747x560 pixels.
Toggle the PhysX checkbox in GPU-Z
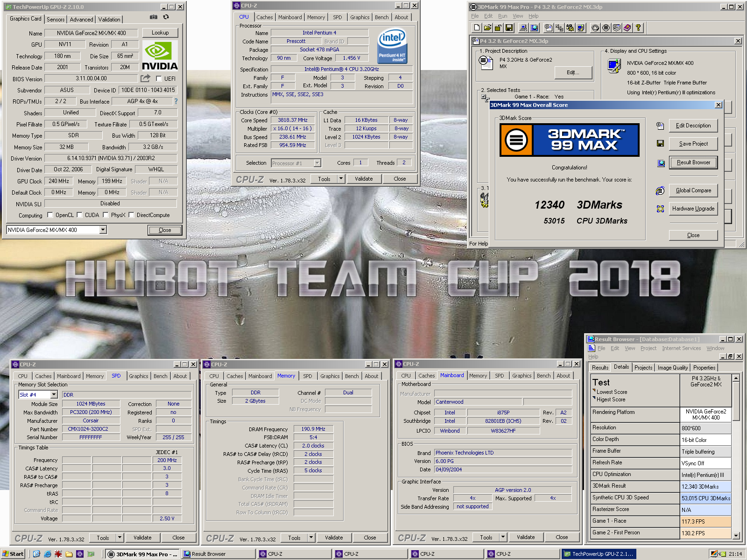point(106,215)
